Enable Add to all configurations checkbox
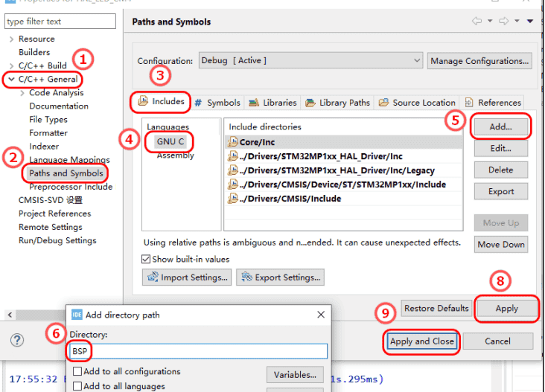The width and height of the screenshot is (545, 392). 77,371
